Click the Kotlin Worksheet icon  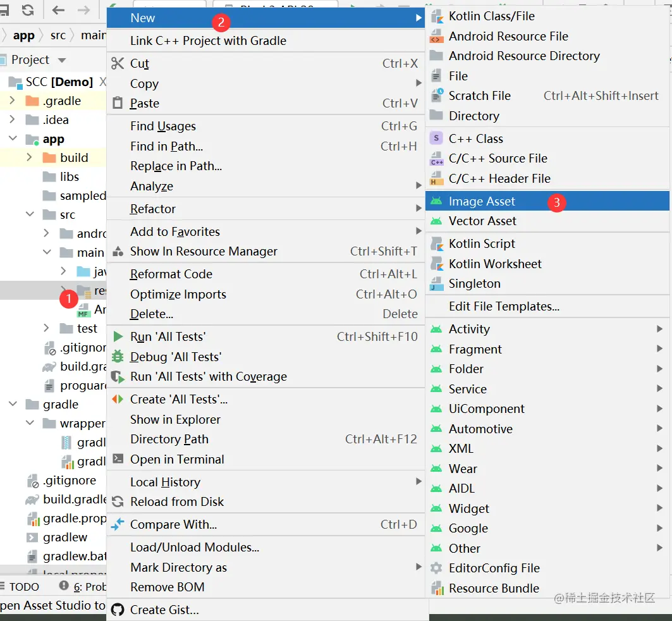(436, 264)
